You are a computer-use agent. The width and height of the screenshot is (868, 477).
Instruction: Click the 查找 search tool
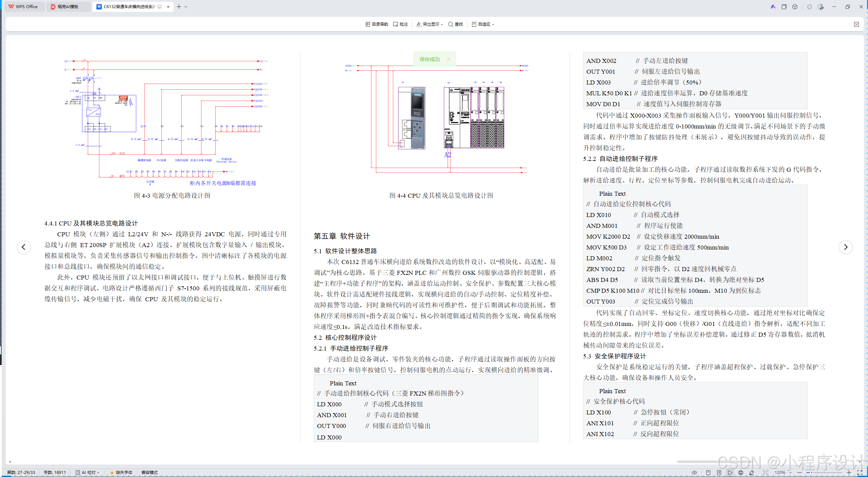455,24
